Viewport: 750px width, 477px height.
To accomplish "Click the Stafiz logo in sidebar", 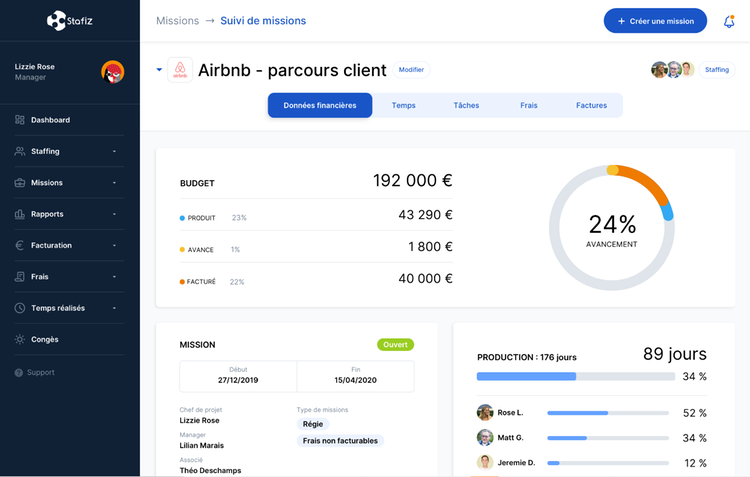I will pos(70,20).
